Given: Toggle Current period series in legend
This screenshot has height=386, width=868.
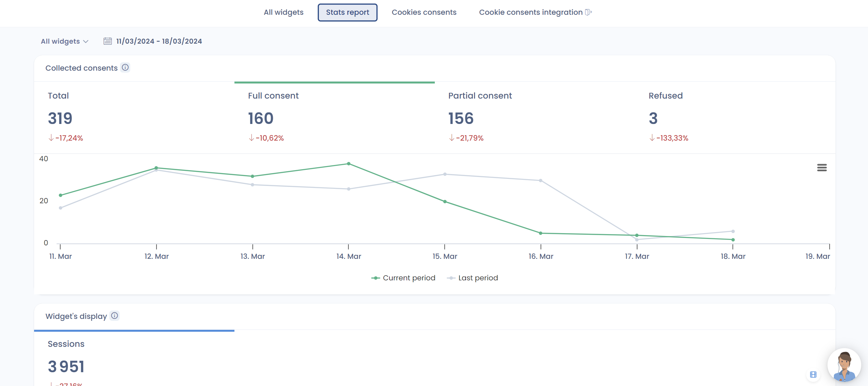Looking at the screenshot, I should click(409, 278).
